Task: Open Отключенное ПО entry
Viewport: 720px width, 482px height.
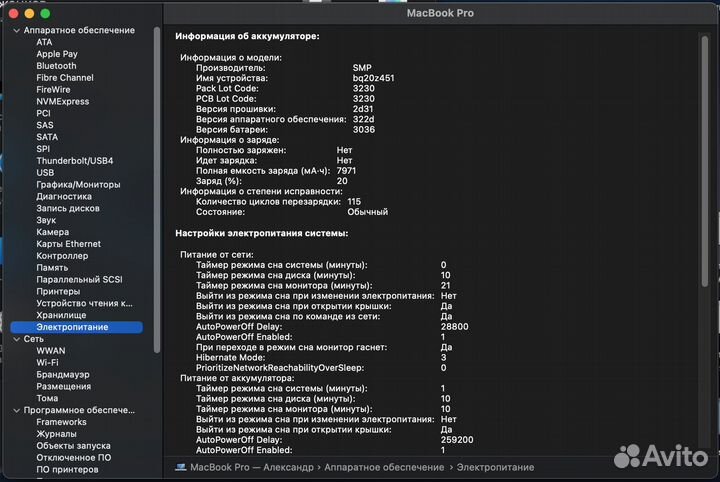Action: pos(73,458)
